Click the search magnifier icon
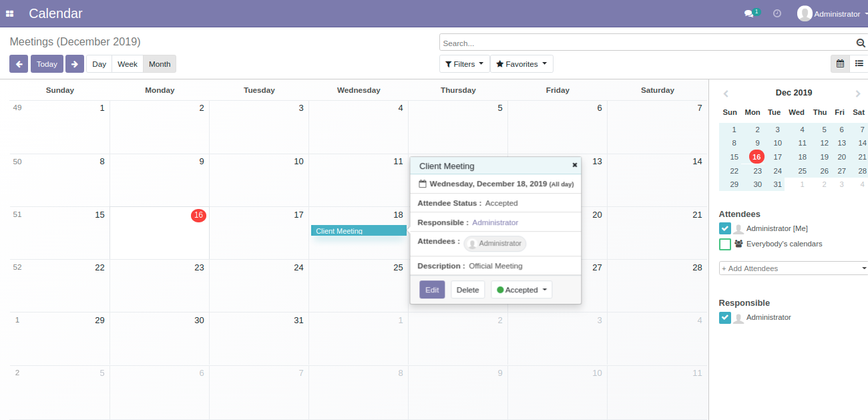868x420 pixels. pos(861,43)
